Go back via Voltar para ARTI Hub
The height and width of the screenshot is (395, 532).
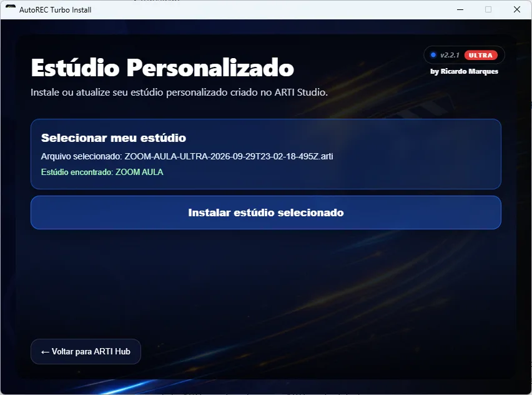[86, 351]
